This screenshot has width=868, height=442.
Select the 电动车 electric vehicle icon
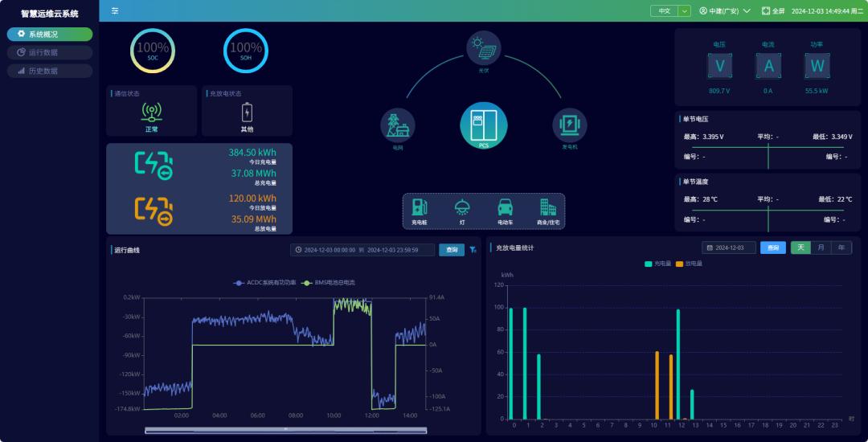[505, 207]
